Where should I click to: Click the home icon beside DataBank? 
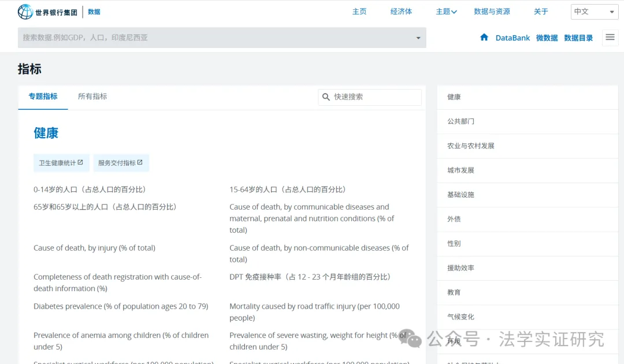tap(484, 38)
